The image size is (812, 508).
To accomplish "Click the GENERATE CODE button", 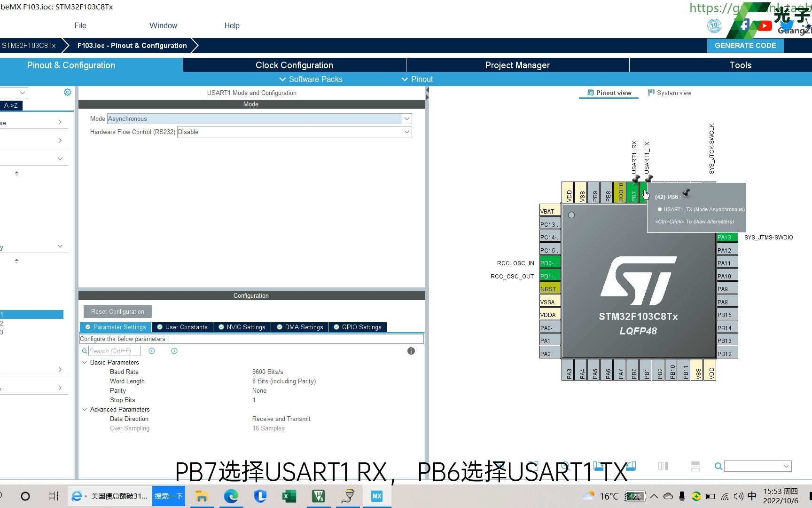I will coord(745,45).
